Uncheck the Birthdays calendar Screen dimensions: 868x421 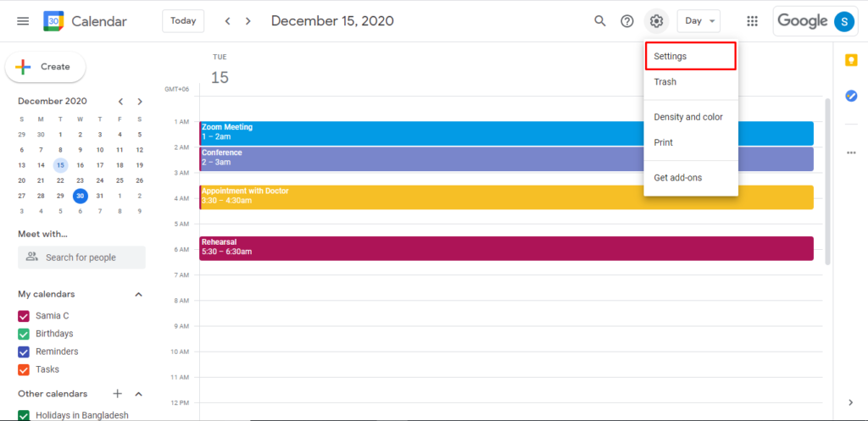click(x=23, y=334)
